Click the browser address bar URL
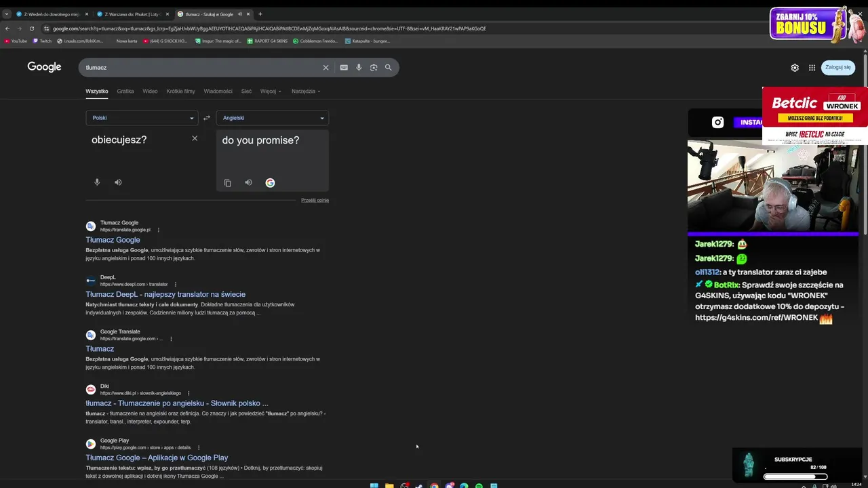This screenshot has width=868, height=488. click(x=269, y=28)
